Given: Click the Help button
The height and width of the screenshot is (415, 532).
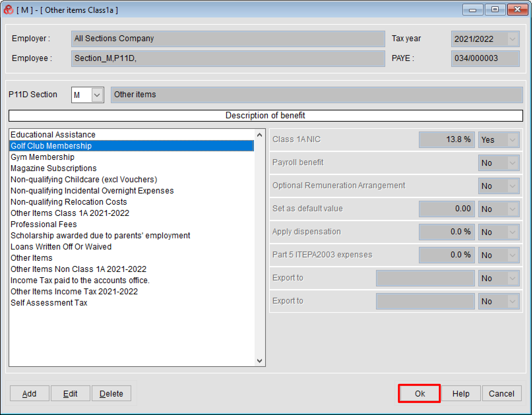Looking at the screenshot, I should pos(460,393).
